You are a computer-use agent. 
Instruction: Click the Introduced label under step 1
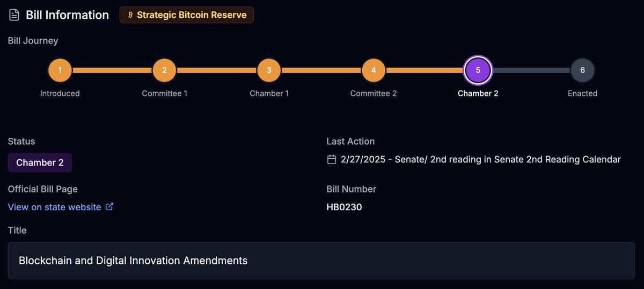pyautogui.click(x=60, y=93)
